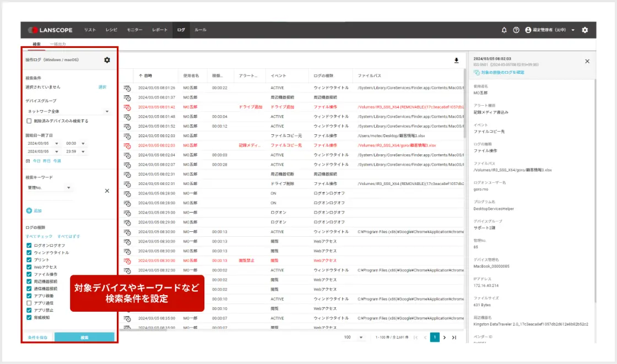Viewport: 617px width, 364px height.
Task: Jump to the last results page
Action: (x=454, y=338)
